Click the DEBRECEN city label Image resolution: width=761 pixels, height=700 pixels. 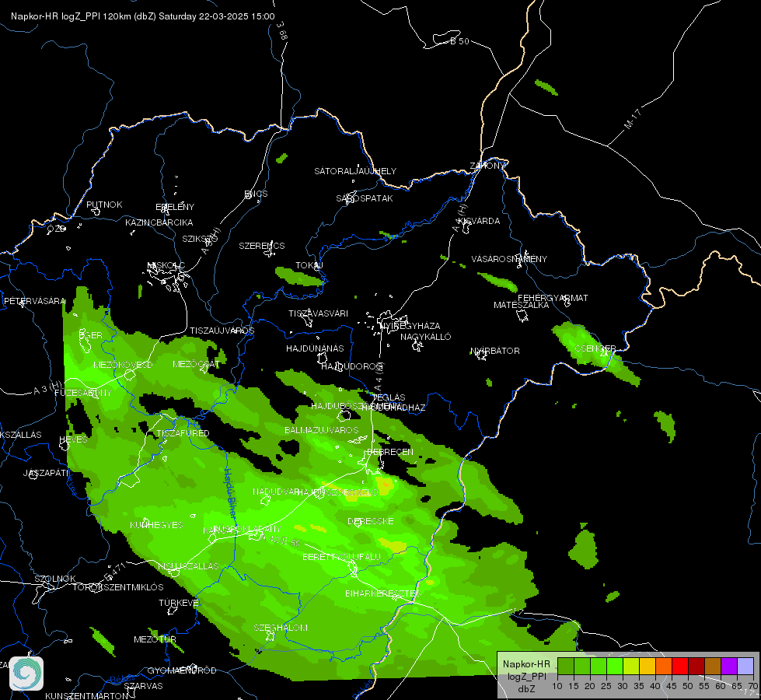tap(390, 452)
